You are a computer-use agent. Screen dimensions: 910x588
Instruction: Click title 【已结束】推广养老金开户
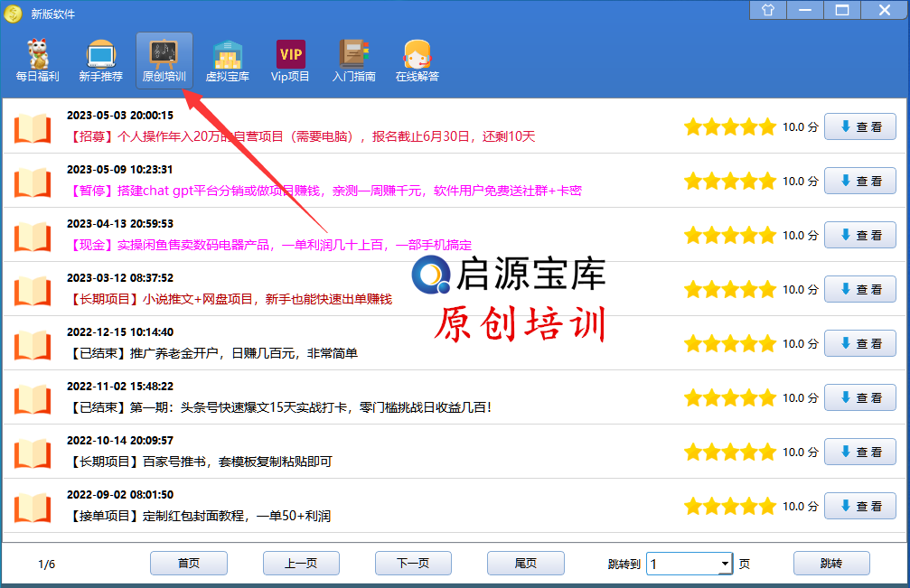click(x=212, y=354)
